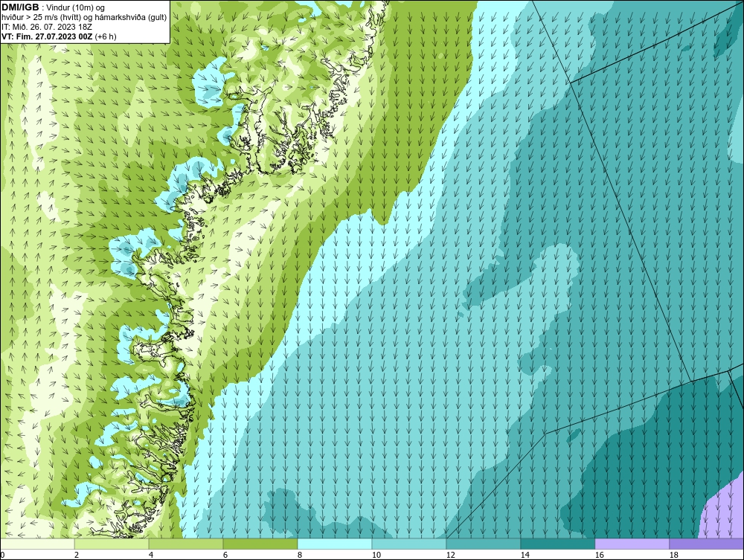The height and width of the screenshot is (560, 744).
Task: Click the legend label '8'
Action: coord(299,555)
